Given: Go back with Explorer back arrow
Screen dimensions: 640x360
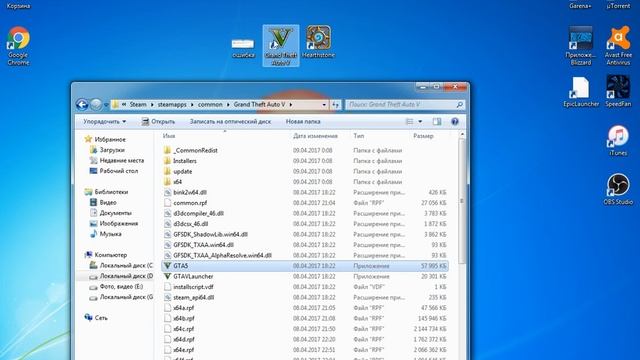Looking at the screenshot, I should coord(82,104).
